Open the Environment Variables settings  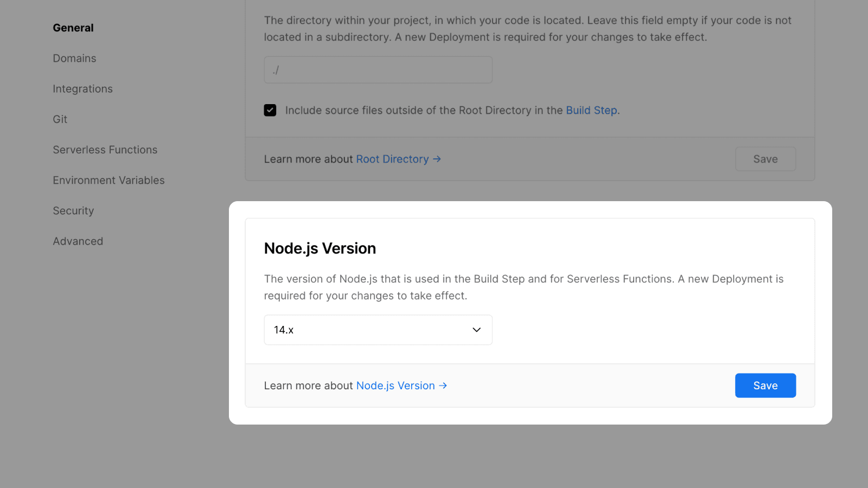coord(108,180)
